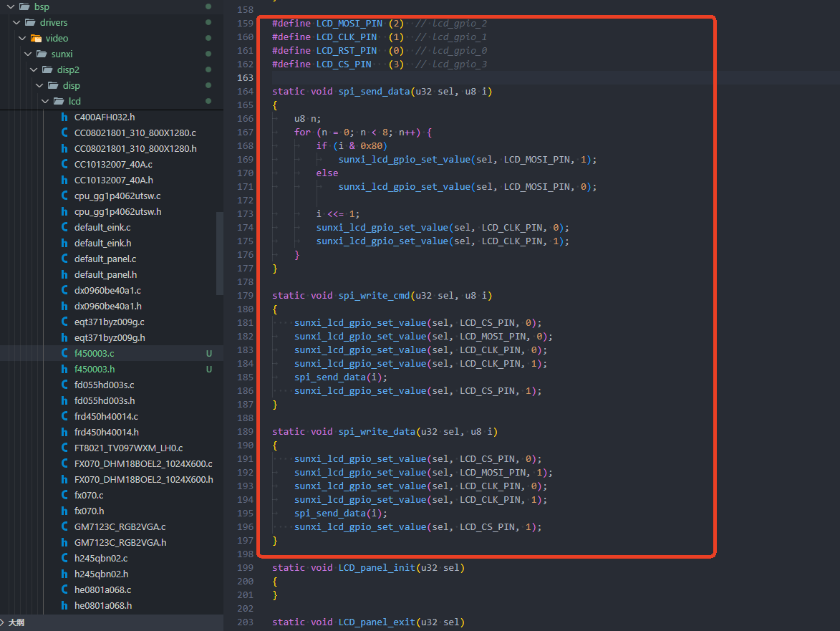Collapse the bsp folder
The height and width of the screenshot is (631, 840).
(11, 6)
